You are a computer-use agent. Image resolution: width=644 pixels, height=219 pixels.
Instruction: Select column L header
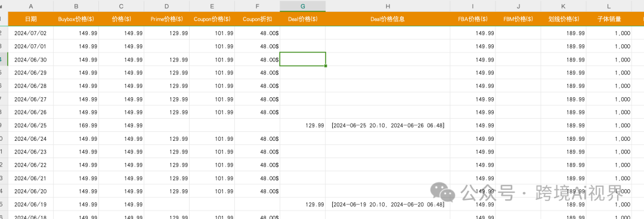609,6
